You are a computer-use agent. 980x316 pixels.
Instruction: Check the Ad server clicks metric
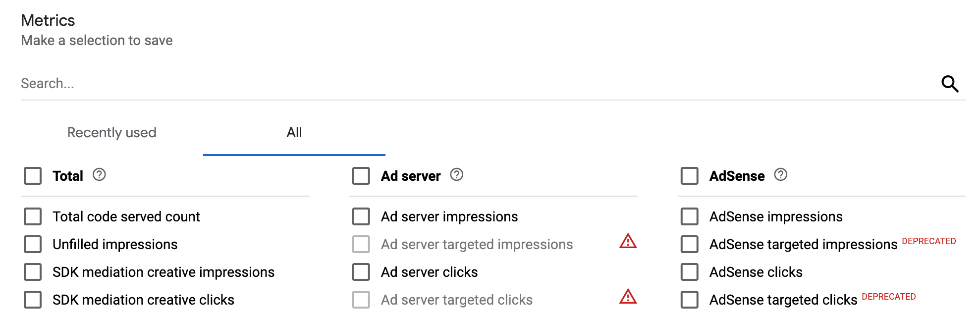click(x=360, y=272)
